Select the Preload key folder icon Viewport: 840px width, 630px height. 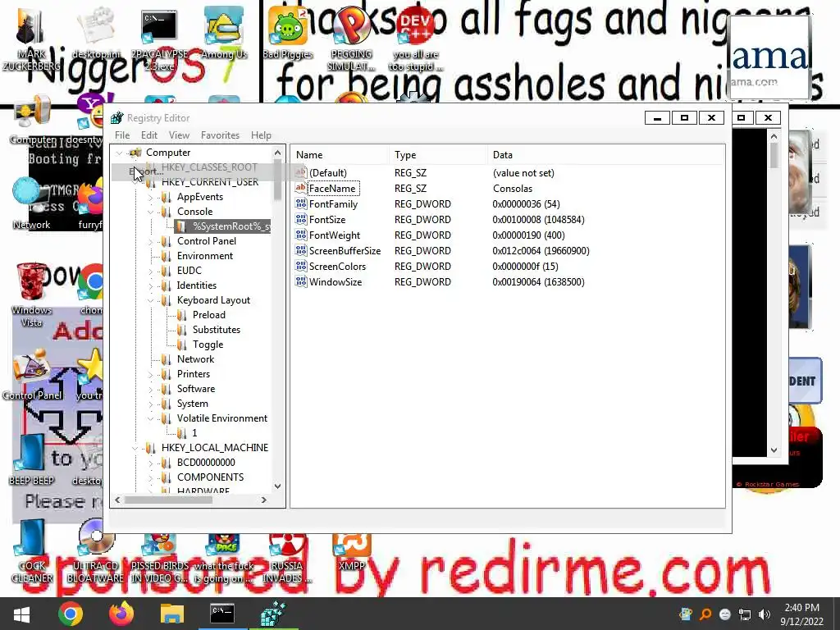pos(182,315)
